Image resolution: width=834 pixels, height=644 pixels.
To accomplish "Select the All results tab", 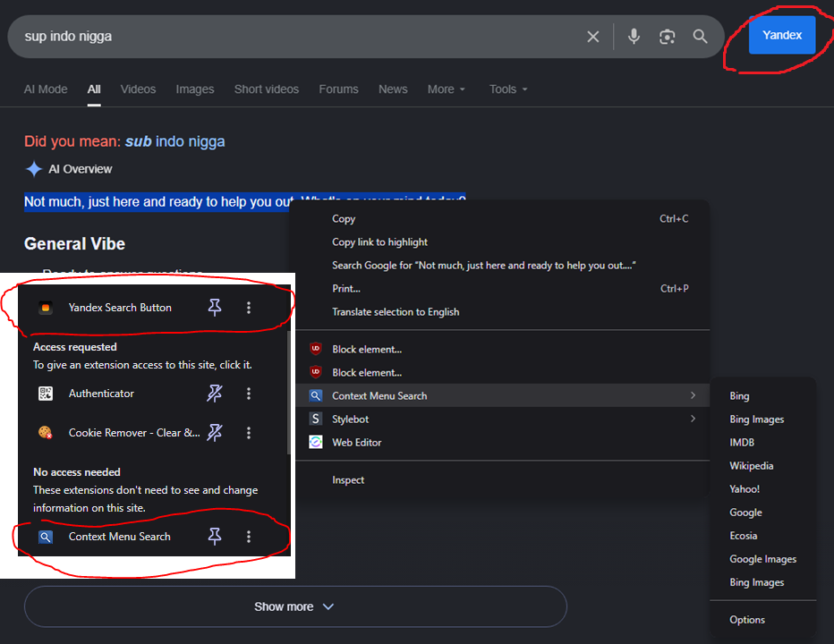I will 94,89.
